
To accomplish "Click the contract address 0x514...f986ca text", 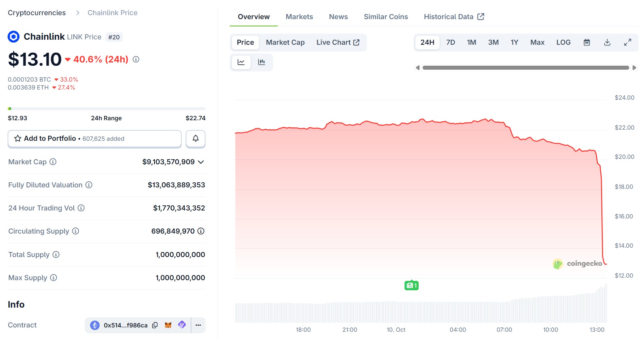I will [x=126, y=325].
